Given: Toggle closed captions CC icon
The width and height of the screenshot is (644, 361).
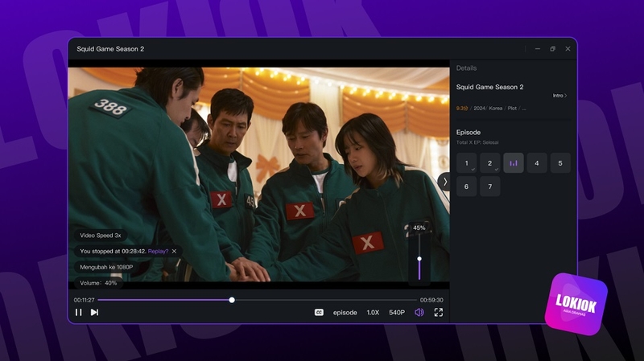Looking at the screenshot, I should pyautogui.click(x=319, y=312).
